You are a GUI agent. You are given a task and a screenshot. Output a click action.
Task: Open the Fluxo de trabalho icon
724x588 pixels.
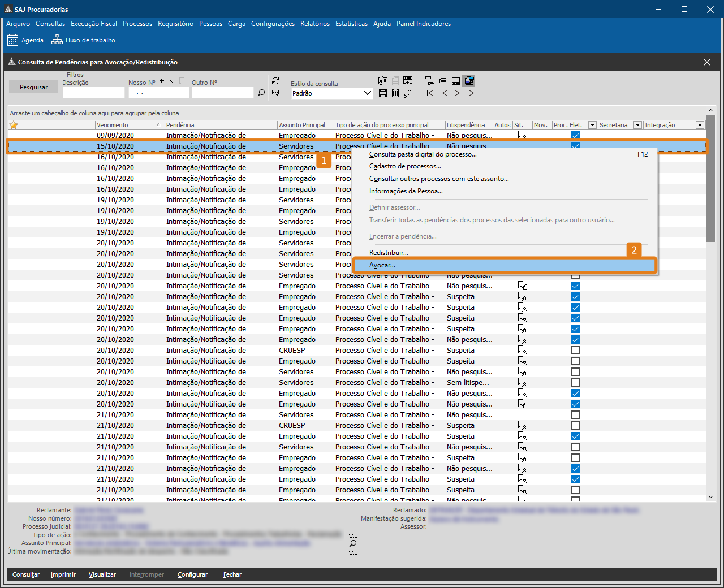[57, 40]
